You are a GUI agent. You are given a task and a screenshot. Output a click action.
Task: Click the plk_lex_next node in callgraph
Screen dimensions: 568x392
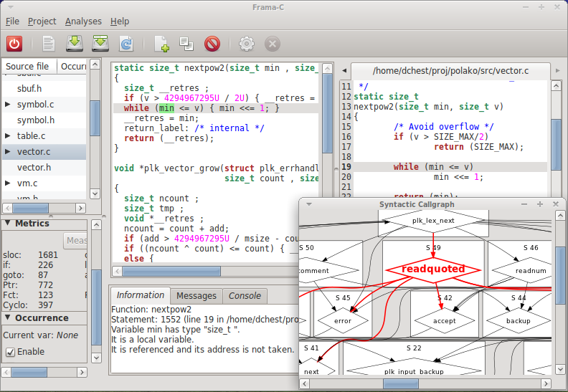[433, 221]
